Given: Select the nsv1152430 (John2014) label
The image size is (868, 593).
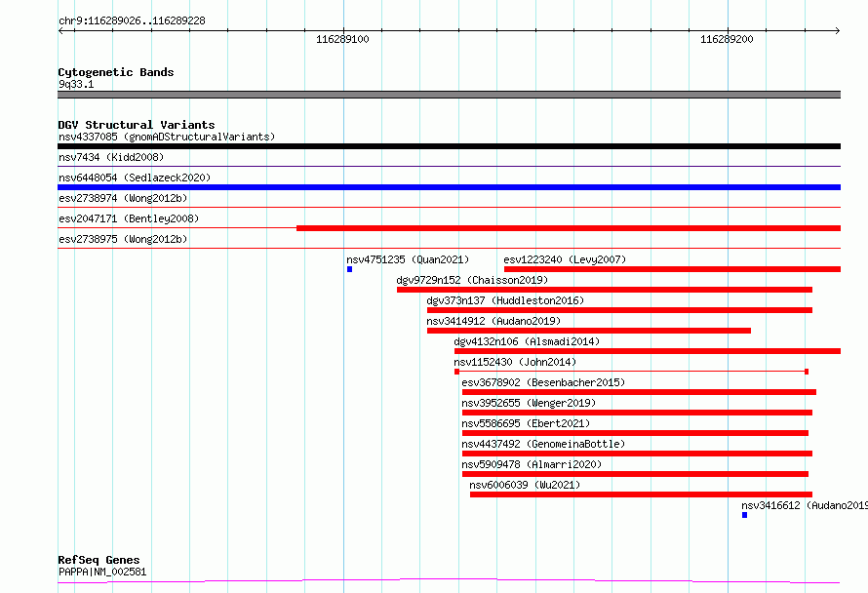Looking at the screenshot, I should pyautogui.click(x=515, y=362).
